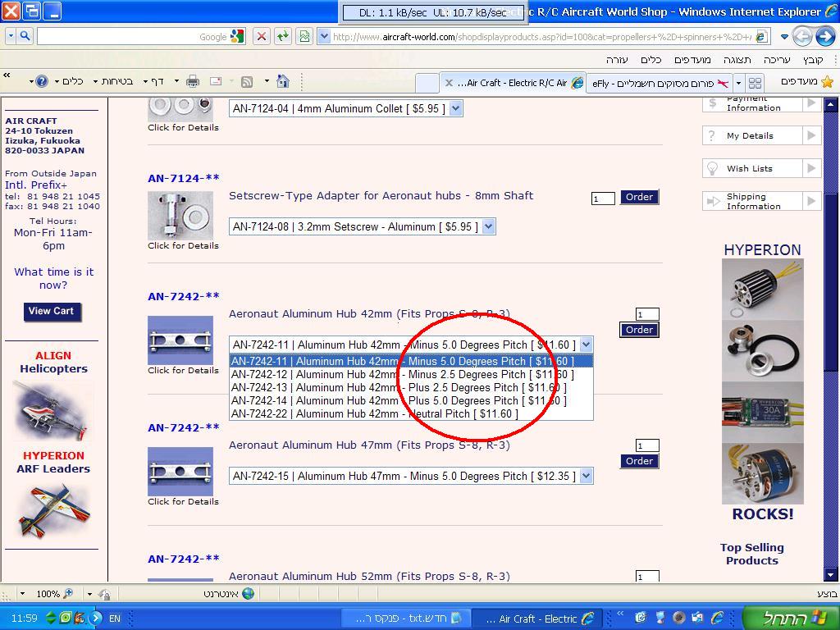
Task: Open the עזרה menu
Action: (x=617, y=59)
